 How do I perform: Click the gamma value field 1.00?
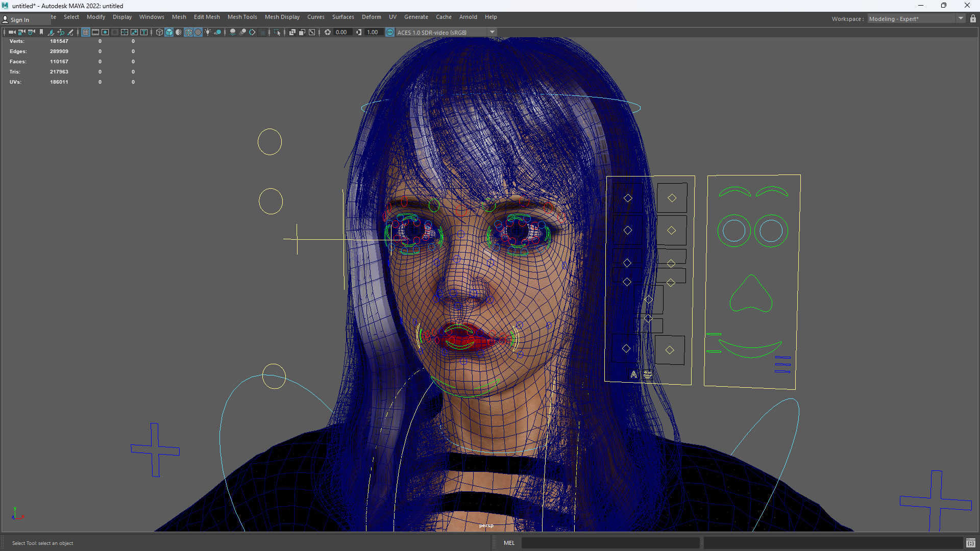373,32
